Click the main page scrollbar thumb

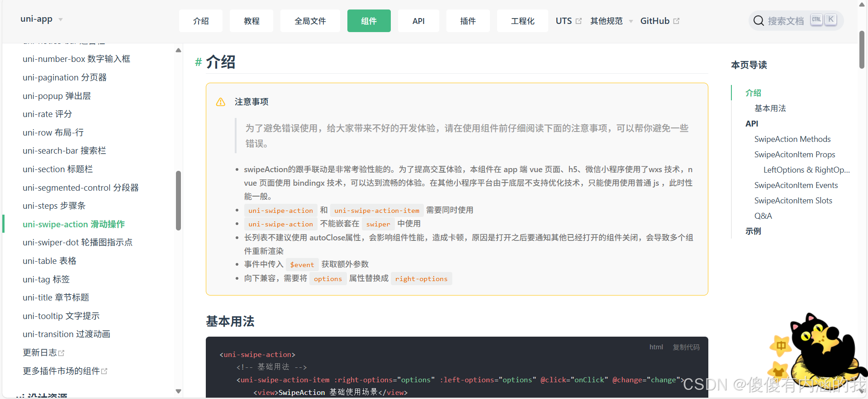click(862, 50)
